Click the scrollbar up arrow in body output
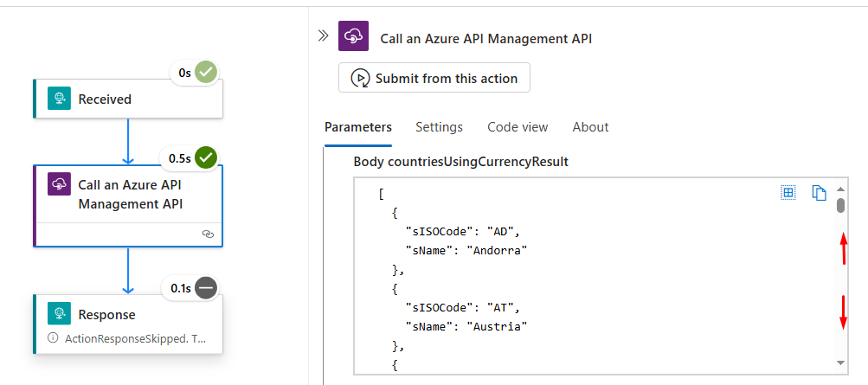Image resolution: width=868 pixels, height=385 pixels. (x=840, y=189)
